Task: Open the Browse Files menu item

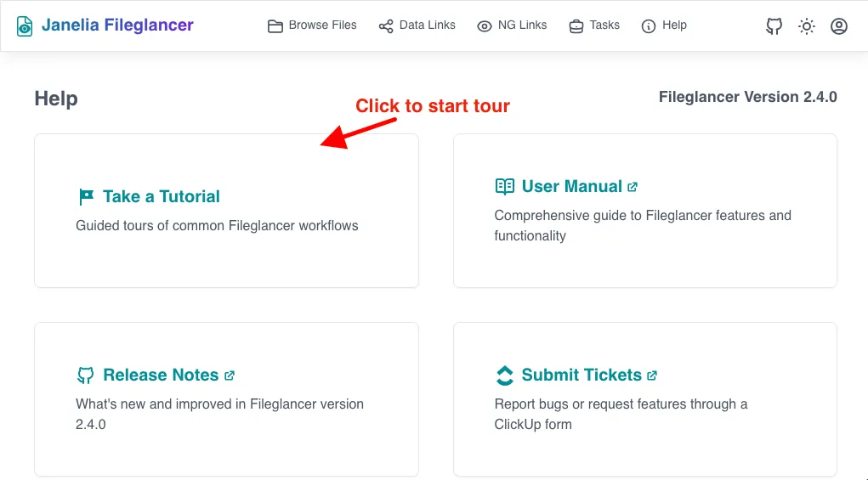Action: (312, 25)
